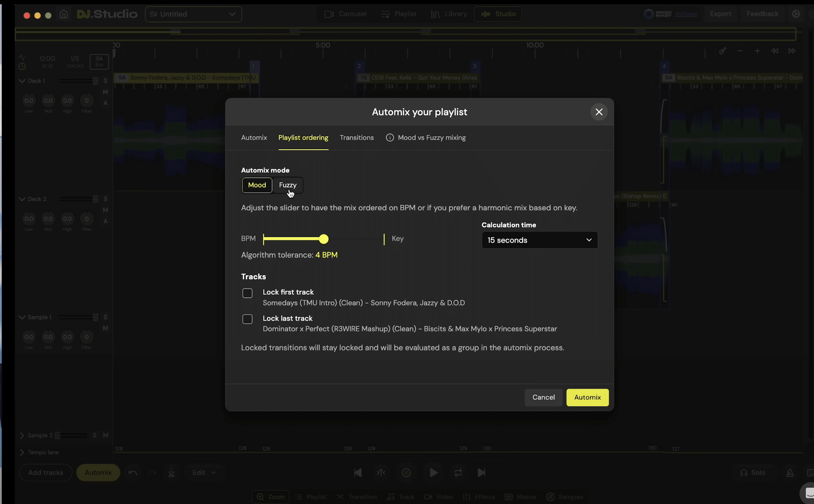Image resolution: width=814 pixels, height=504 pixels.
Task: Check the Lock last track option
Action: (x=247, y=319)
